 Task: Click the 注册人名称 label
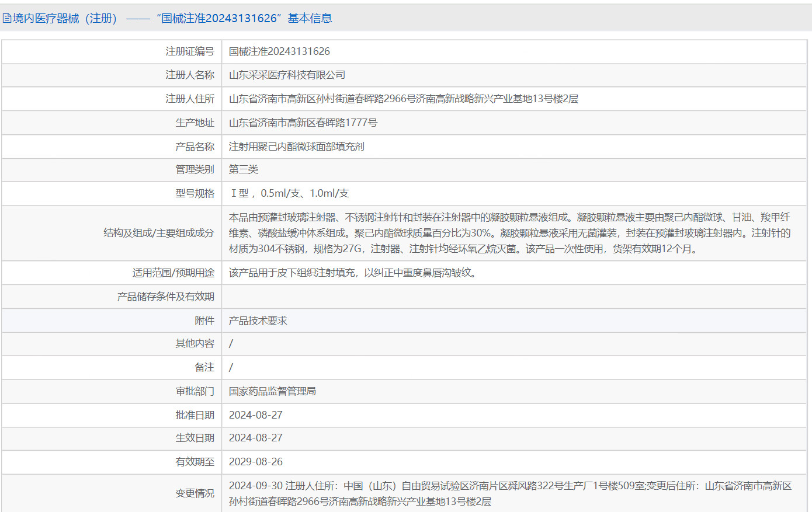point(190,75)
